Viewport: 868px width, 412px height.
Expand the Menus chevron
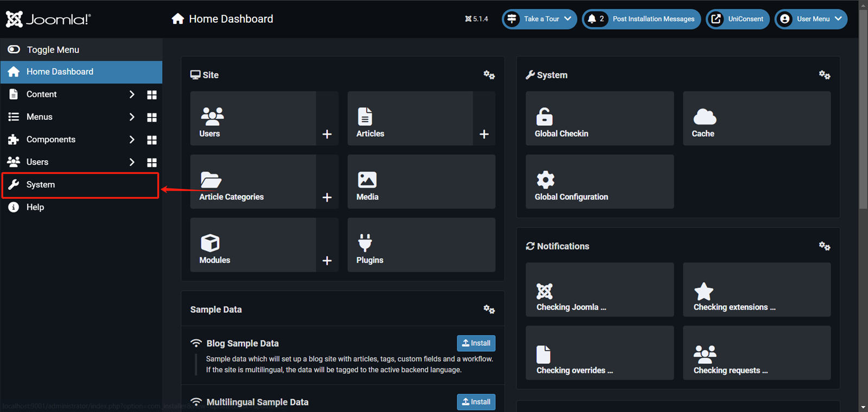pos(132,117)
